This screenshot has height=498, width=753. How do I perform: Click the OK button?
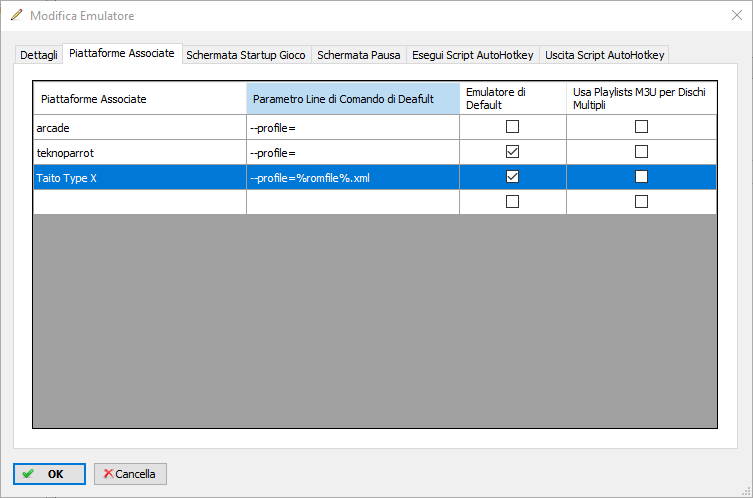point(49,474)
